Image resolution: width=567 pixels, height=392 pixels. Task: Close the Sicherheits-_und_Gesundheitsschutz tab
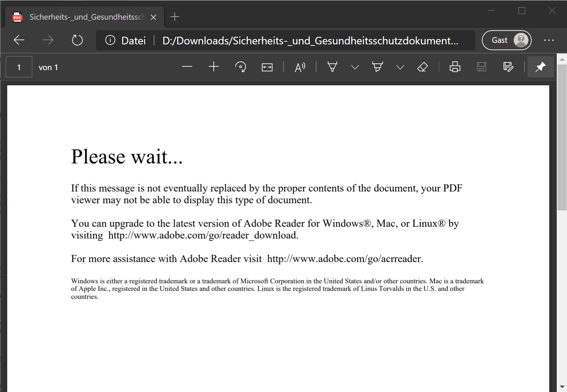(x=153, y=17)
